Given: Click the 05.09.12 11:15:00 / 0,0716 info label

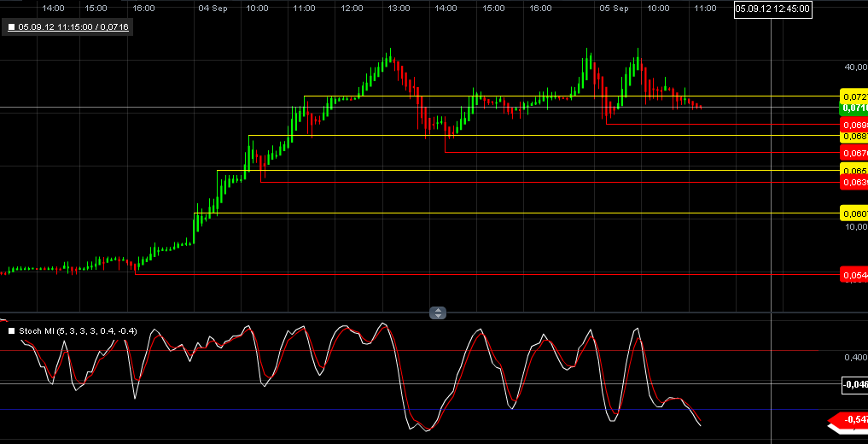Looking at the screenshot, I should click(x=73, y=27).
